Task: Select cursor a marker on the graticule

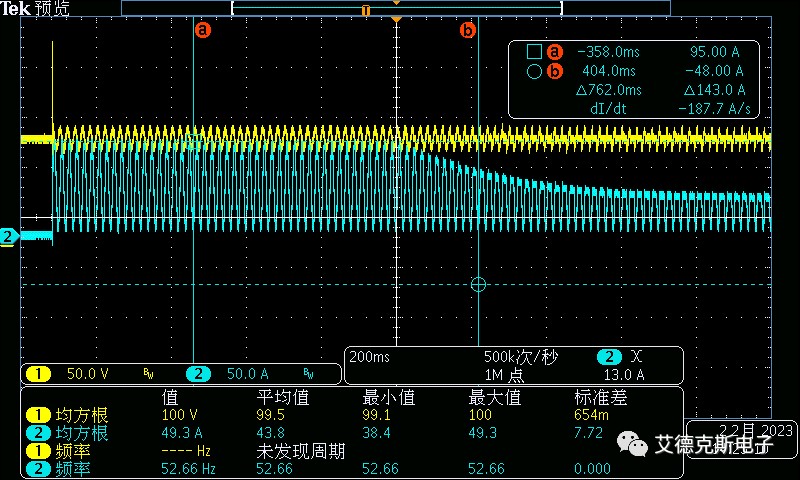Action: pyautogui.click(x=203, y=30)
